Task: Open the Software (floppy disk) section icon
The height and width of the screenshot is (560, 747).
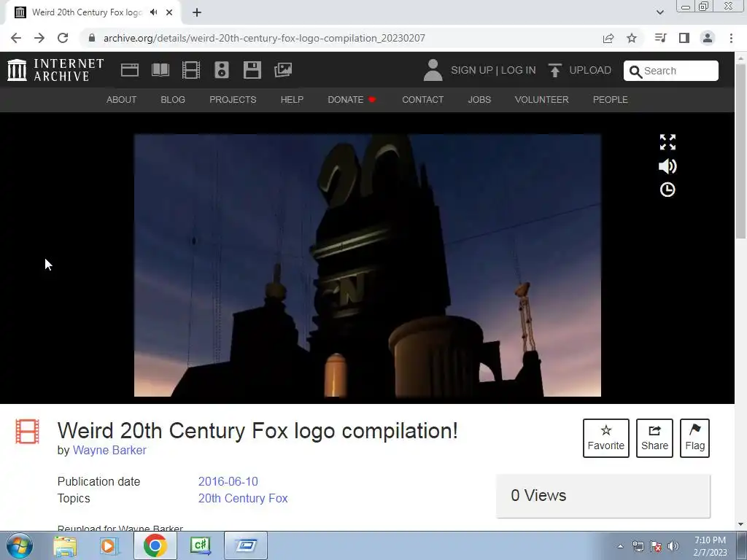Action: coord(252,70)
